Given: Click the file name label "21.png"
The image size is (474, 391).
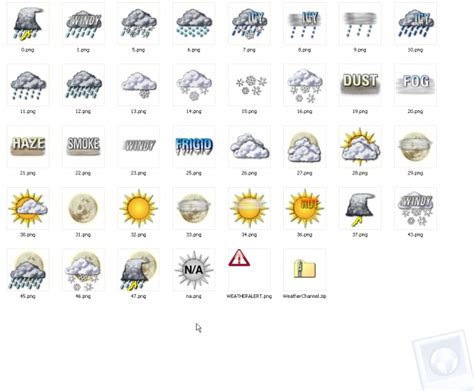Looking at the screenshot, I should pos(28,173).
